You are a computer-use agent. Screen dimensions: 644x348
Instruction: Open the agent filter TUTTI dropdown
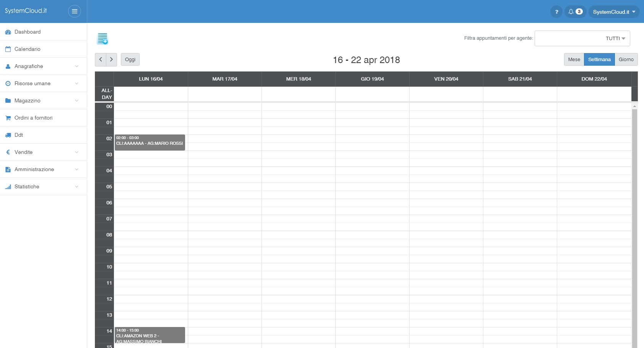582,39
